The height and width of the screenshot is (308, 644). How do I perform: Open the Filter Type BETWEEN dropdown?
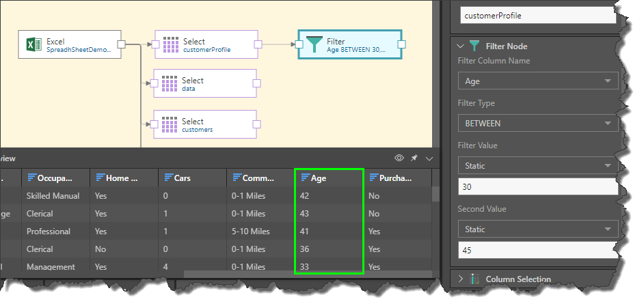point(538,123)
